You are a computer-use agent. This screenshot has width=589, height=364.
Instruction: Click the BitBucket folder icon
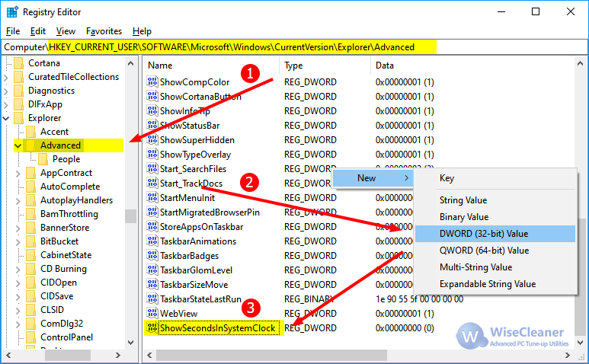[x=30, y=241]
